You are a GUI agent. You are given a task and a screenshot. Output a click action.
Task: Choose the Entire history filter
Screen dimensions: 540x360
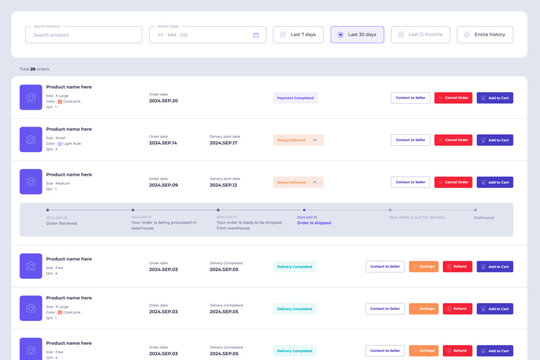click(x=485, y=34)
